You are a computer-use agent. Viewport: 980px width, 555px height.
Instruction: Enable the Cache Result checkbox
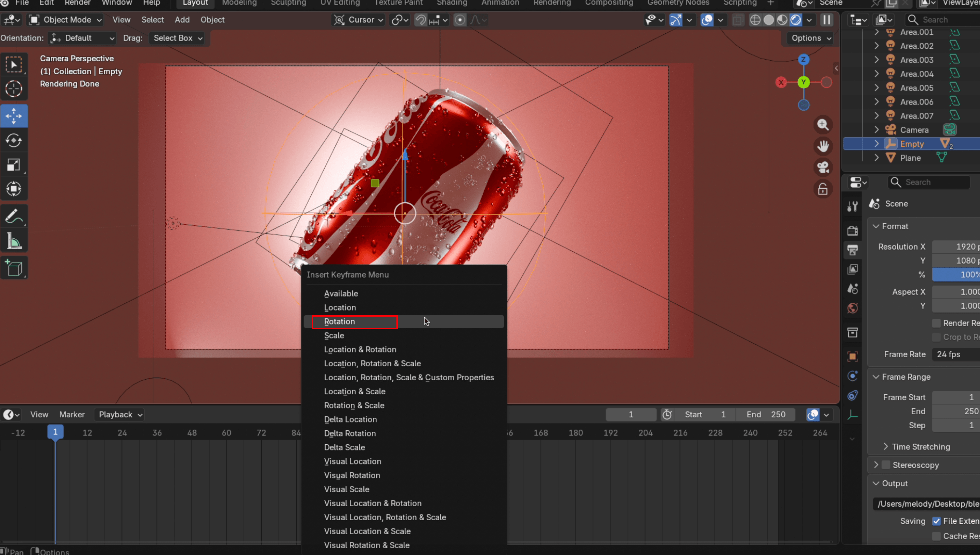(x=936, y=536)
